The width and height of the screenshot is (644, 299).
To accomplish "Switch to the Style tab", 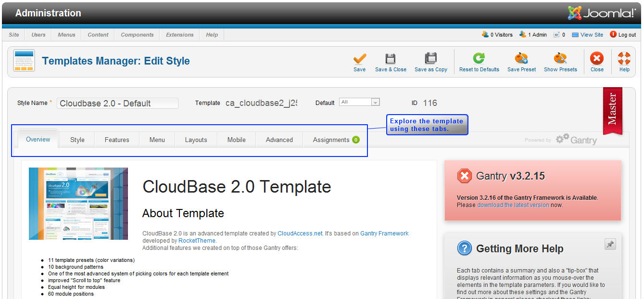I will (x=77, y=140).
